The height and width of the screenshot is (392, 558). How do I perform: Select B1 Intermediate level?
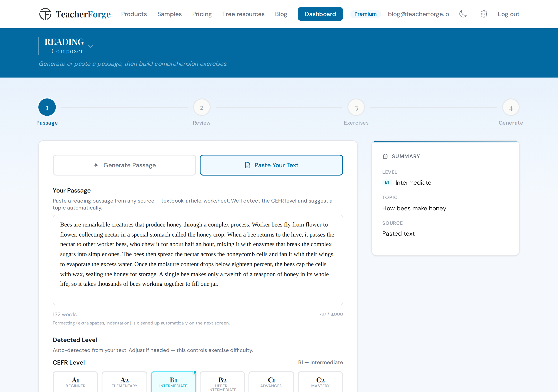(x=173, y=382)
